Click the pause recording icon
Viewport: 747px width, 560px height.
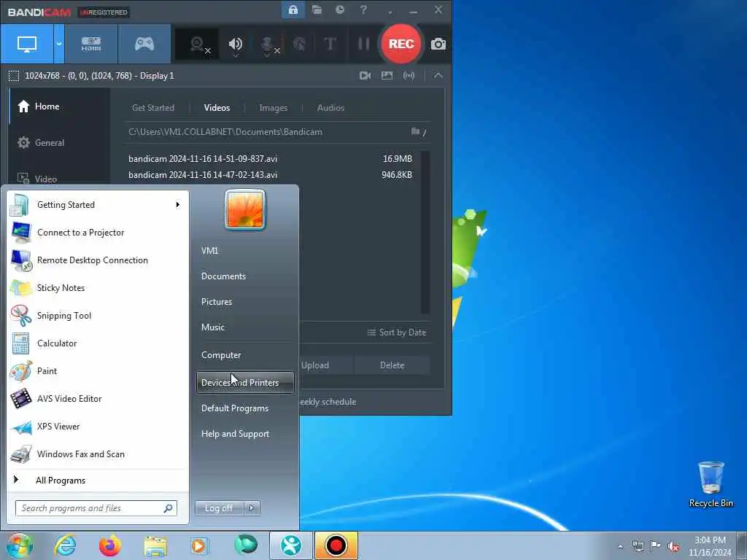pyautogui.click(x=364, y=44)
